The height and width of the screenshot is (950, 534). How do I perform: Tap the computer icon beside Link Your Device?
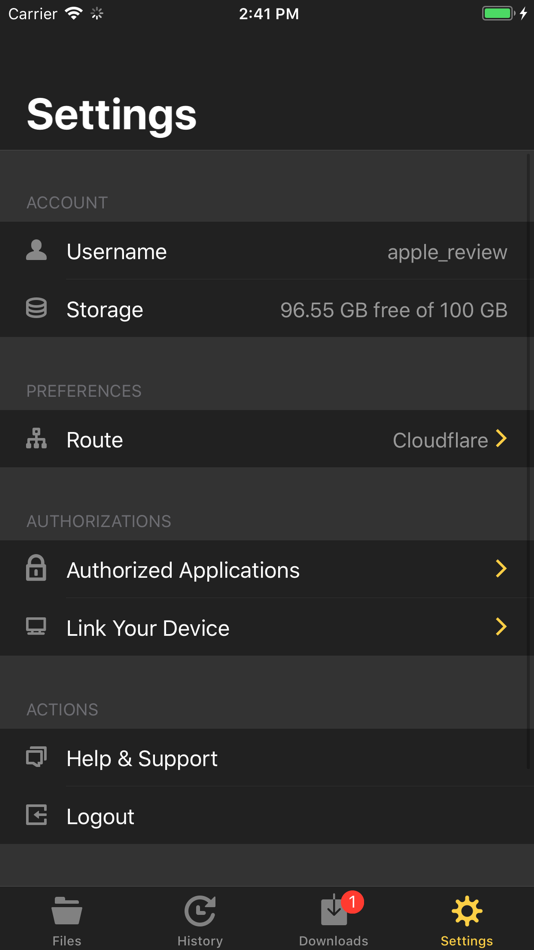36,626
